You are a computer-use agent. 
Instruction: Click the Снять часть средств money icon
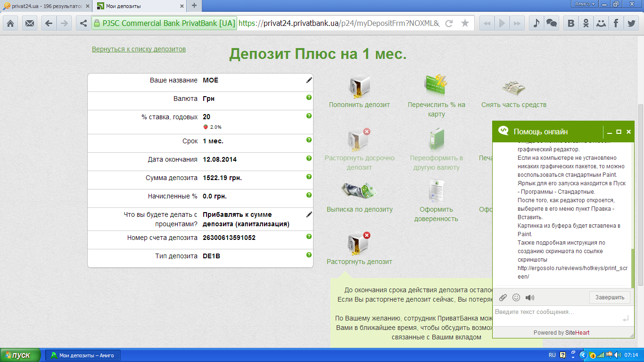coord(513,88)
